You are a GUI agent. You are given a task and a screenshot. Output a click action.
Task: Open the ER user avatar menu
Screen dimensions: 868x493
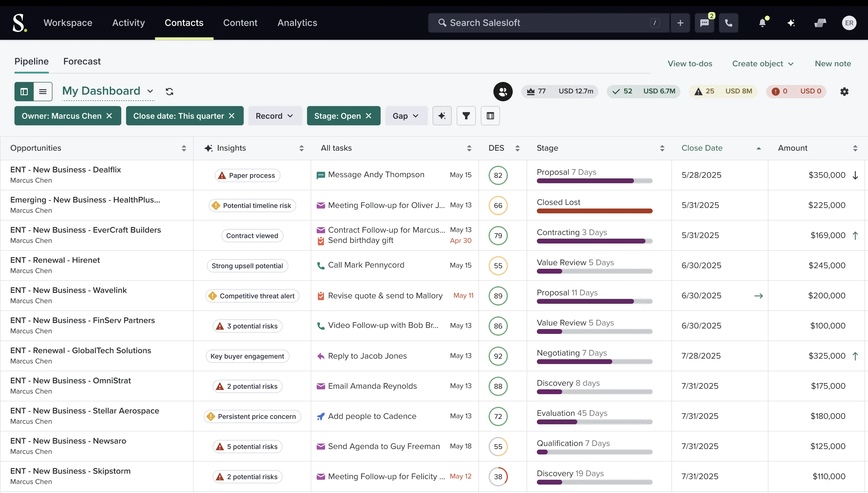coord(849,23)
